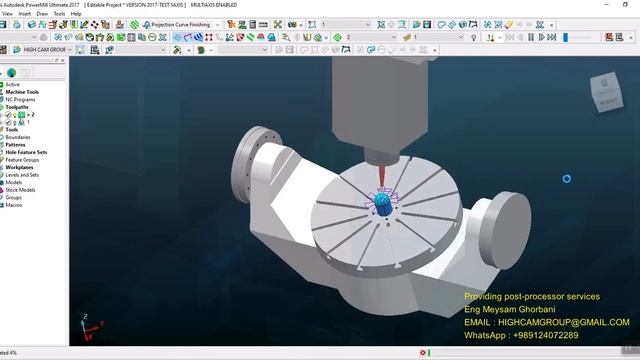640x360 pixels.
Task: Open the Block definition icon
Action: 32,25
